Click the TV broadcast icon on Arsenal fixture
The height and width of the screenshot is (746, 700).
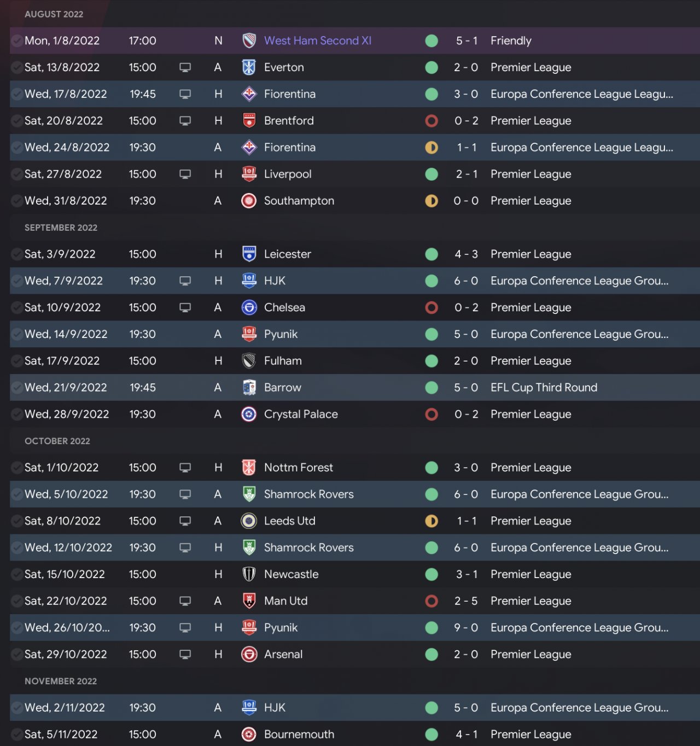click(185, 655)
